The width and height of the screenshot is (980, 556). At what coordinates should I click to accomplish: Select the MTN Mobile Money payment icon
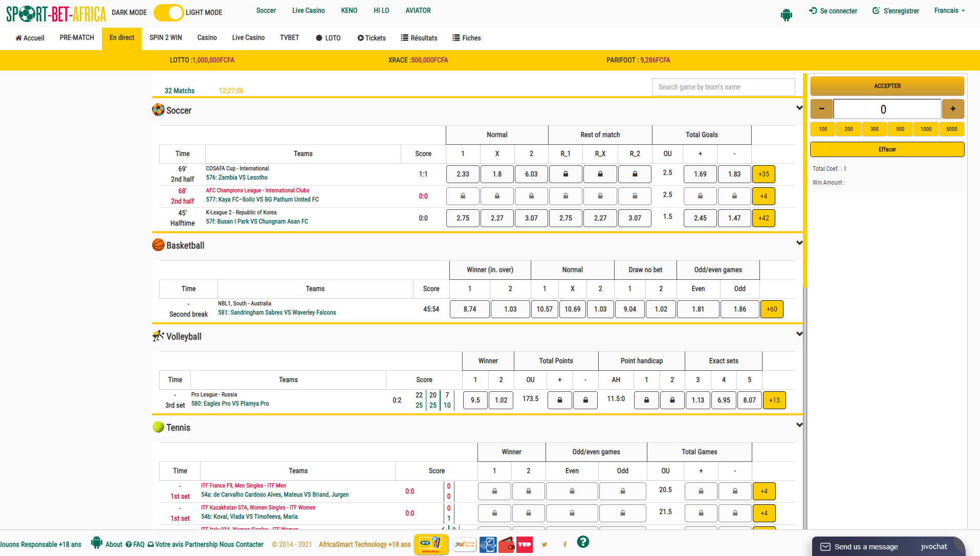pos(430,544)
